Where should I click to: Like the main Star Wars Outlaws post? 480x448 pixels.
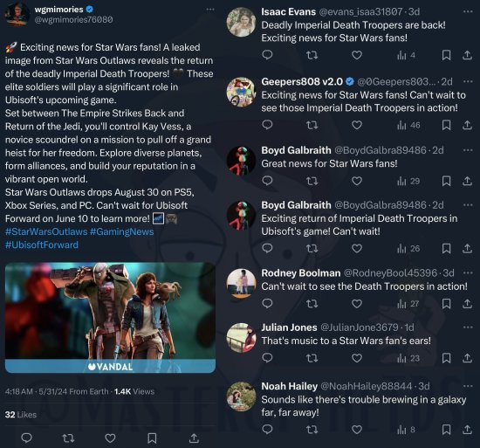(x=110, y=438)
